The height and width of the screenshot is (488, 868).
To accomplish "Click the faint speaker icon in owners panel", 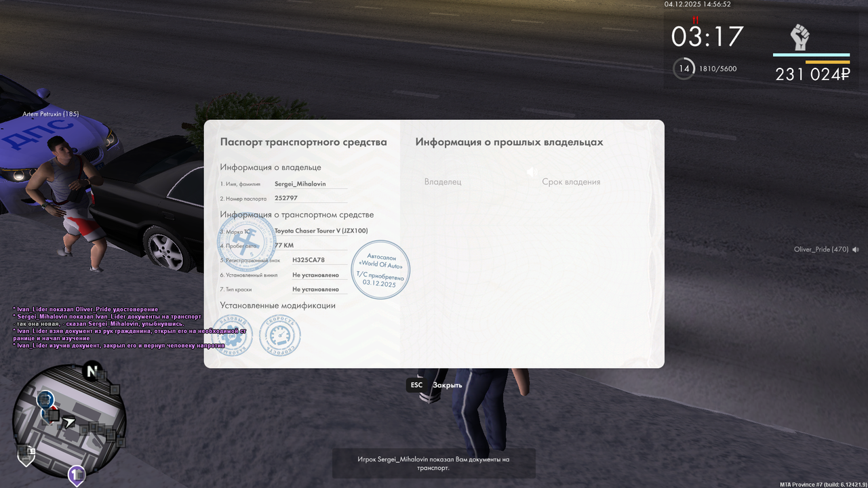I will [532, 172].
